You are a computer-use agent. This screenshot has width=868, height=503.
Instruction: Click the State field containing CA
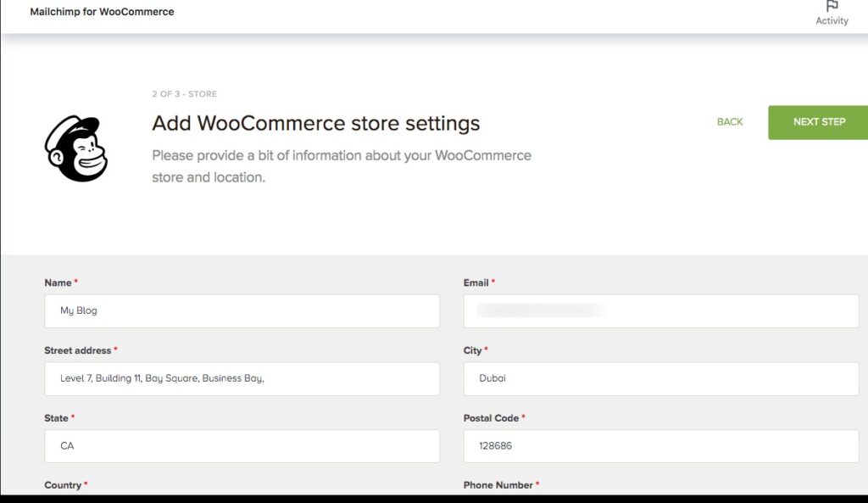[x=242, y=446]
